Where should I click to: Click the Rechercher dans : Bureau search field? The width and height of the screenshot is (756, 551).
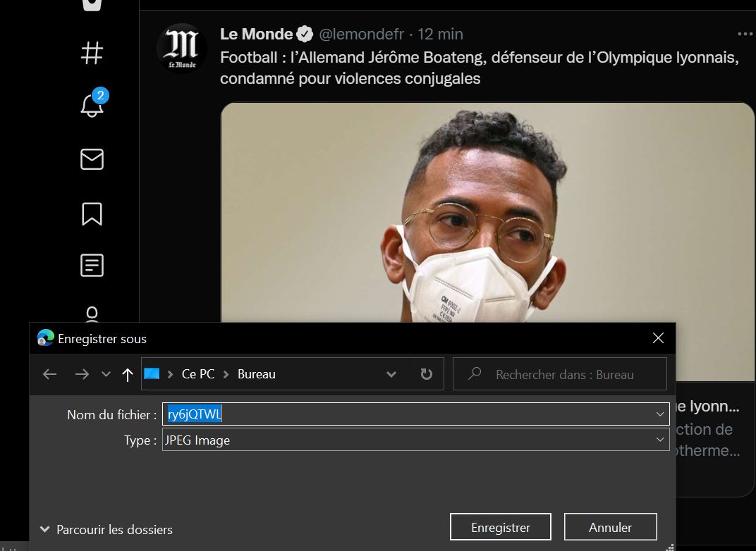(564, 375)
